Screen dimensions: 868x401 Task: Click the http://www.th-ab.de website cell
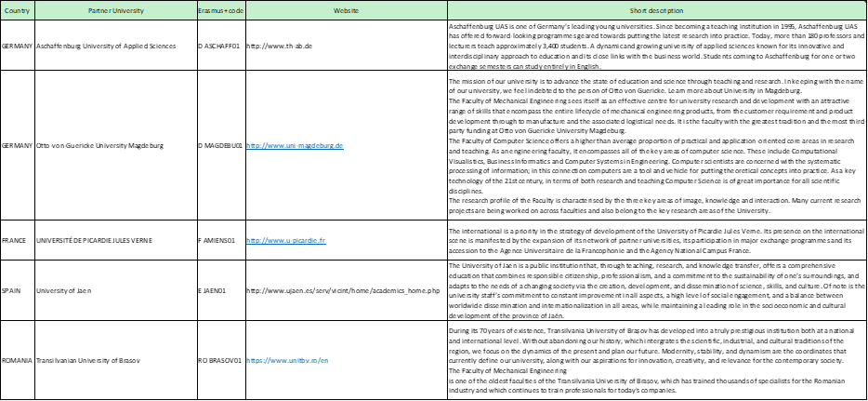coord(346,46)
